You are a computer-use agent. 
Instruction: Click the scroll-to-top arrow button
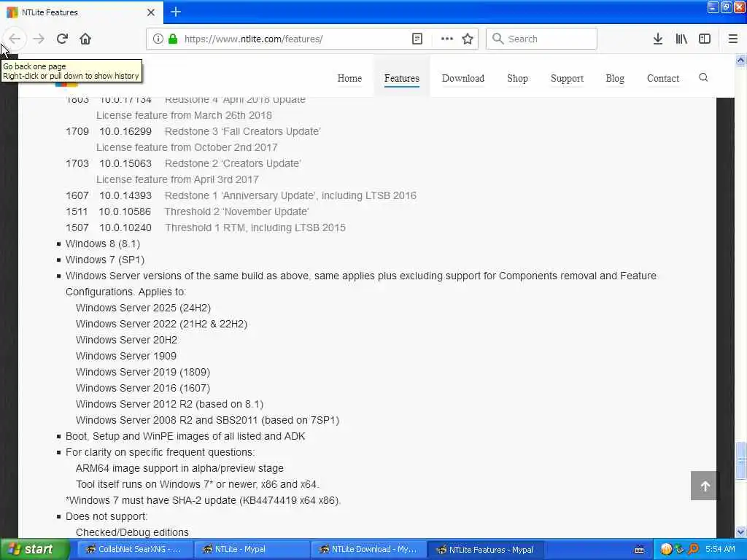[x=705, y=486]
